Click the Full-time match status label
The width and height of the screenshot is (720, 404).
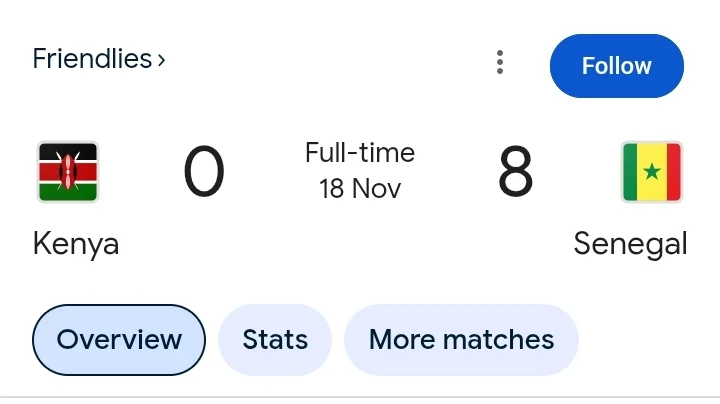pos(360,154)
